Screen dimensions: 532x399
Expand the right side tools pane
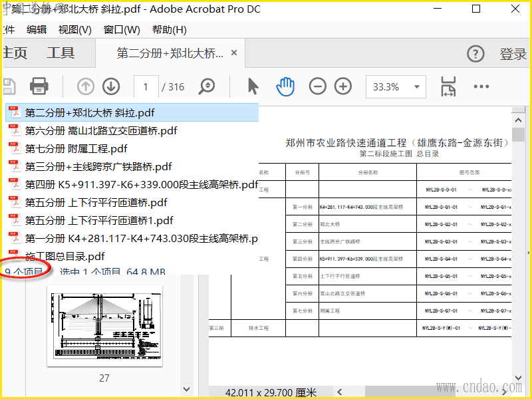[528, 253]
